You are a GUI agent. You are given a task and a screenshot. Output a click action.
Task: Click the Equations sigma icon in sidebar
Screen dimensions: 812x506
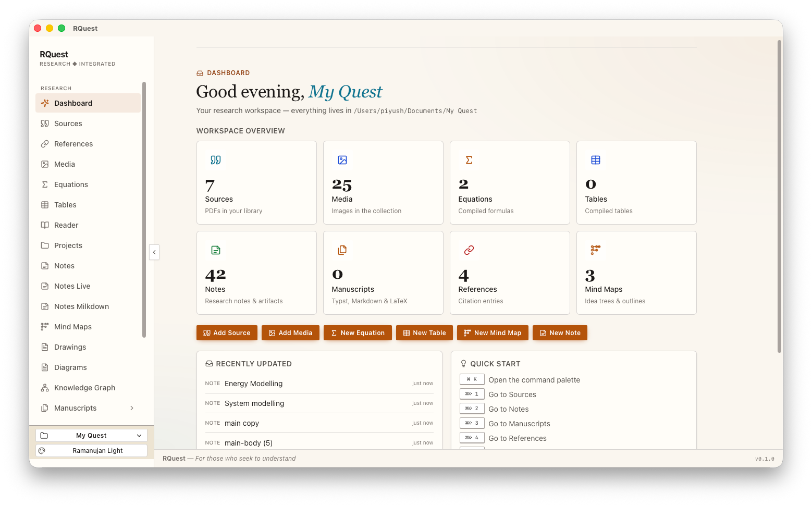(45, 184)
